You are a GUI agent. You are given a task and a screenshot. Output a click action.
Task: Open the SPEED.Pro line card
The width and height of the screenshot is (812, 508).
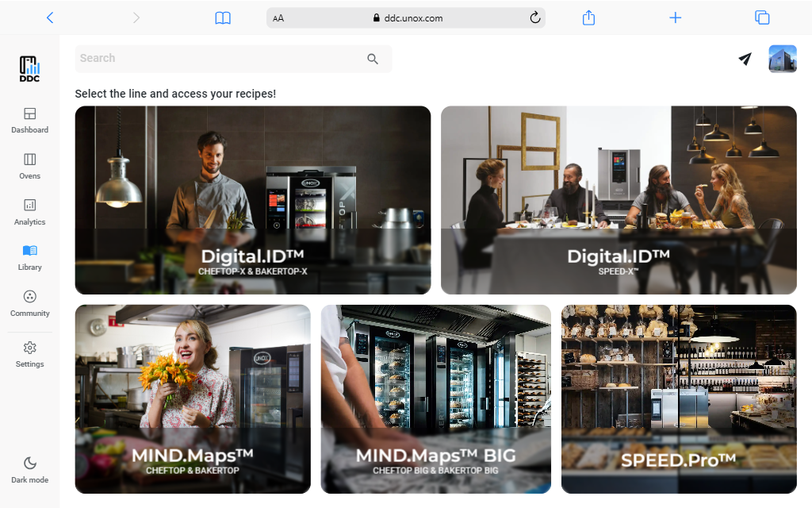tap(679, 399)
